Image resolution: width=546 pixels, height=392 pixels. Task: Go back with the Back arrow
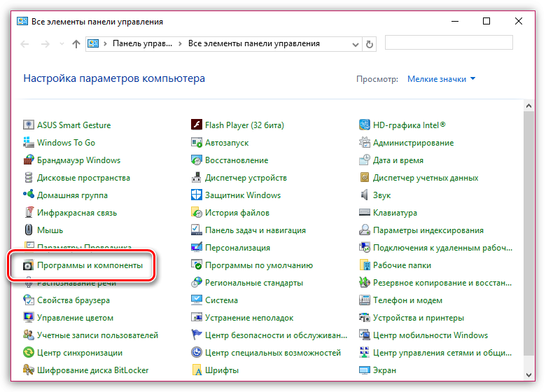point(24,44)
